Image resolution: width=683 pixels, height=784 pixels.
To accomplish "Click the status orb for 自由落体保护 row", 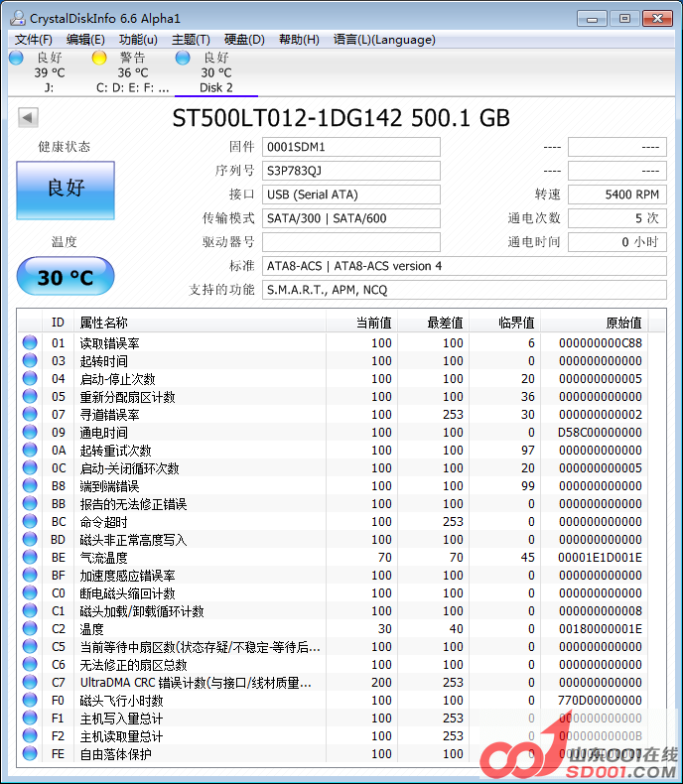I will coord(30,754).
